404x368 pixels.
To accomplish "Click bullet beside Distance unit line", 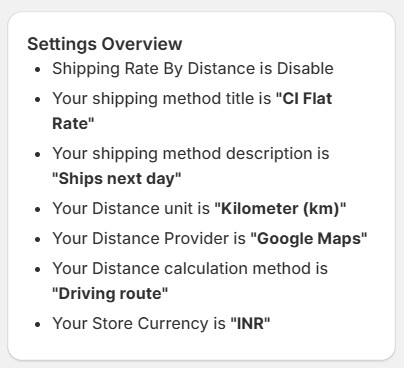I will (38, 210).
